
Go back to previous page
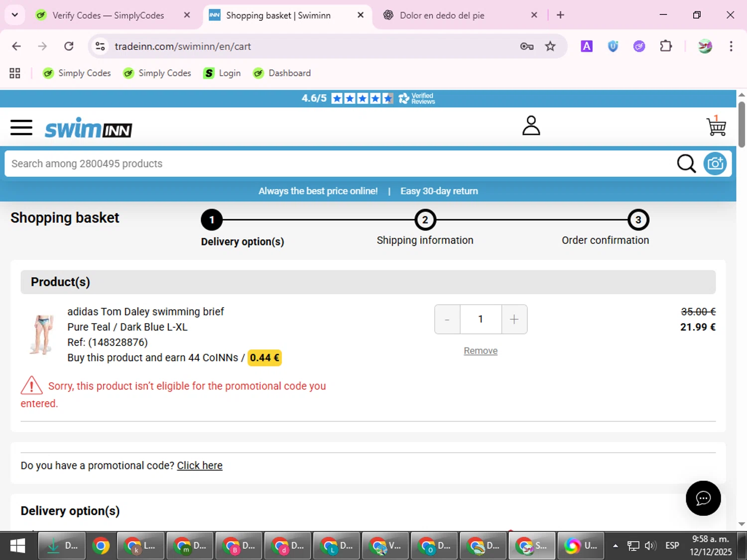pyautogui.click(x=16, y=46)
